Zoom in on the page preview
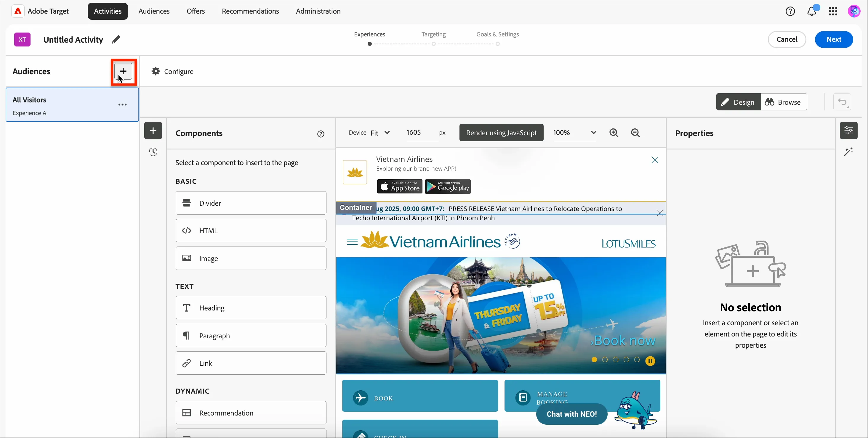 (614, 133)
